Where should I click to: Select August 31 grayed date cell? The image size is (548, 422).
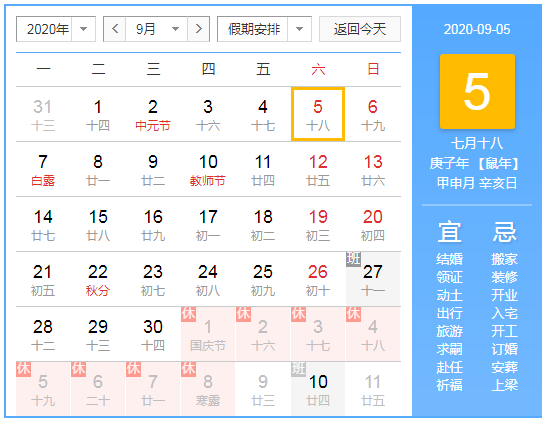click(x=43, y=114)
